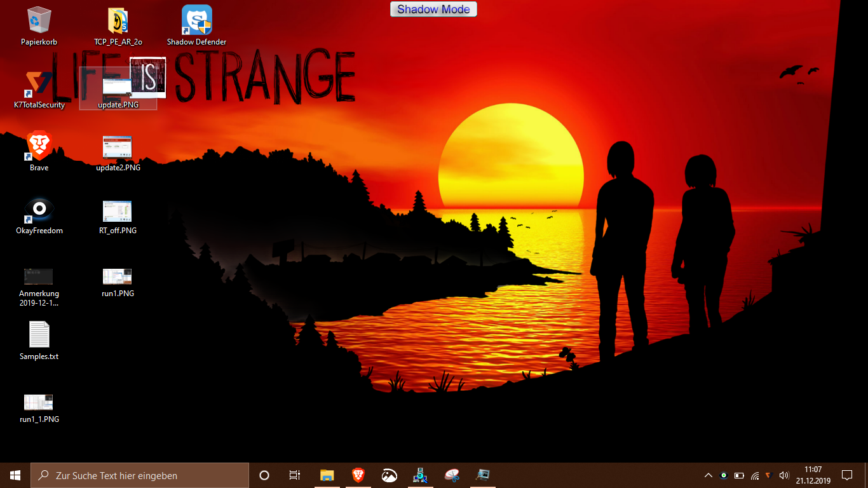
Task: Click the Shadow Mode button
Action: [x=433, y=10]
